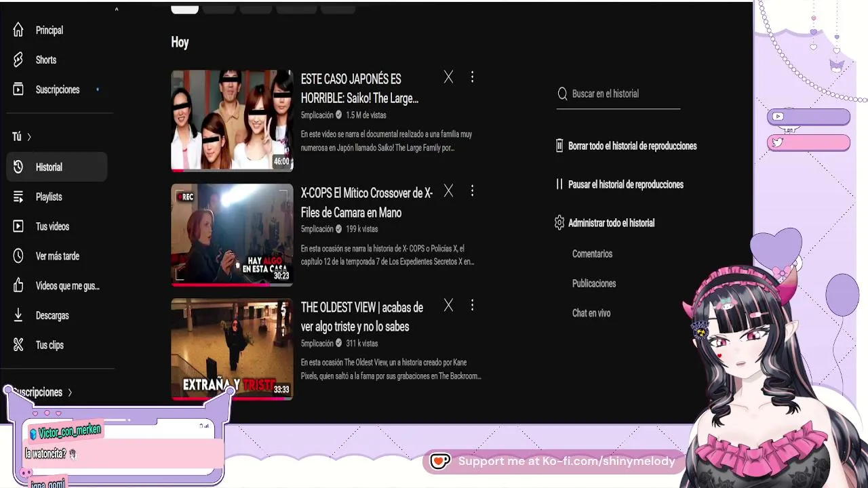The height and width of the screenshot is (488, 868).
Task: Click the Ver más tarde sidebar label
Action: pyautogui.click(x=58, y=256)
